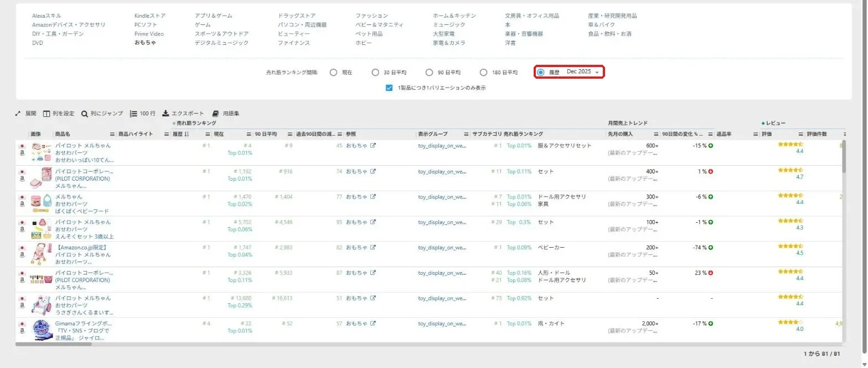This screenshot has width=868, height=368.
Task: Open the 先月の購入 column header menu
Action: (656, 134)
